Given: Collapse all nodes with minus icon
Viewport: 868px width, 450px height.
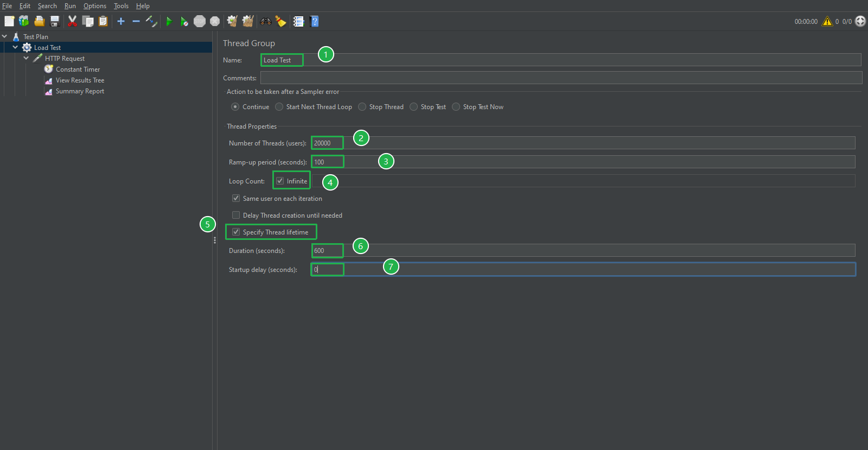Looking at the screenshot, I should (x=136, y=21).
